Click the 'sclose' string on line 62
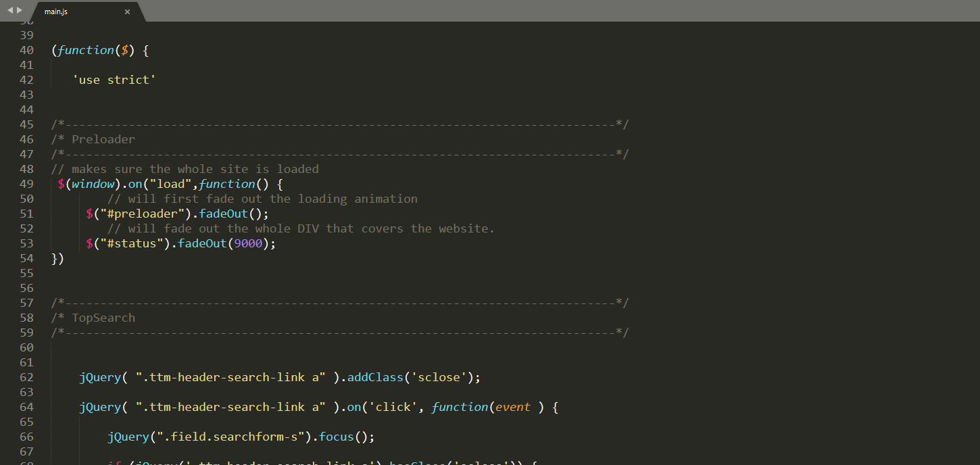980x465 pixels. click(439, 377)
